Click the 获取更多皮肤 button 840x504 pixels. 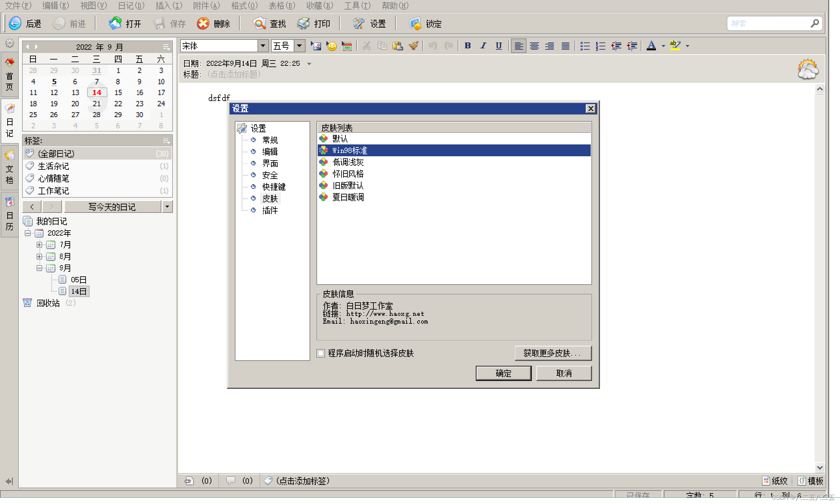pyautogui.click(x=553, y=353)
